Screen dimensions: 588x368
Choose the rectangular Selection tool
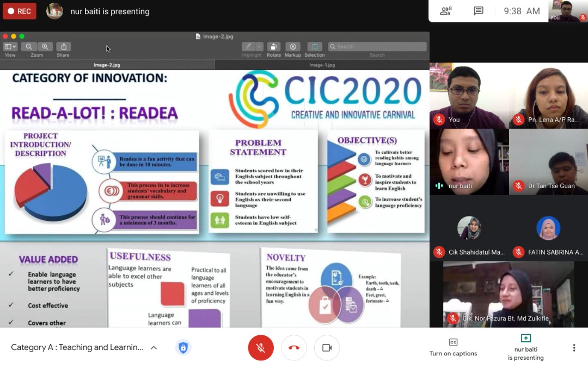pos(315,46)
